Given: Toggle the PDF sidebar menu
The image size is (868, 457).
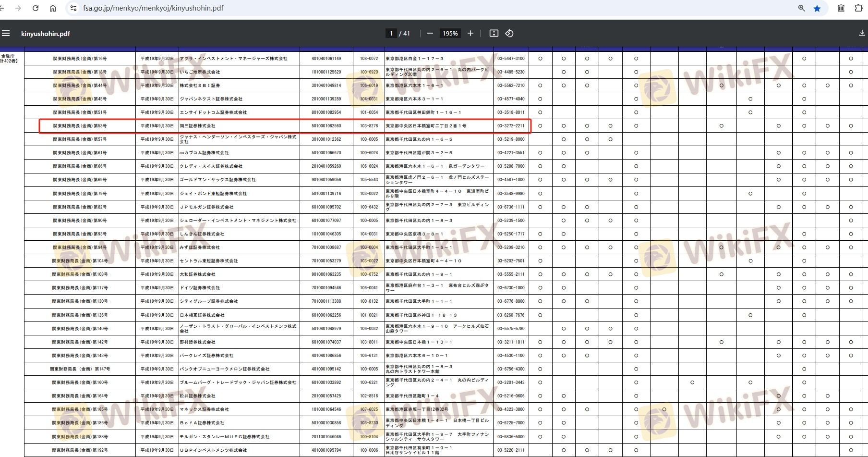Looking at the screenshot, I should tap(6, 33).
